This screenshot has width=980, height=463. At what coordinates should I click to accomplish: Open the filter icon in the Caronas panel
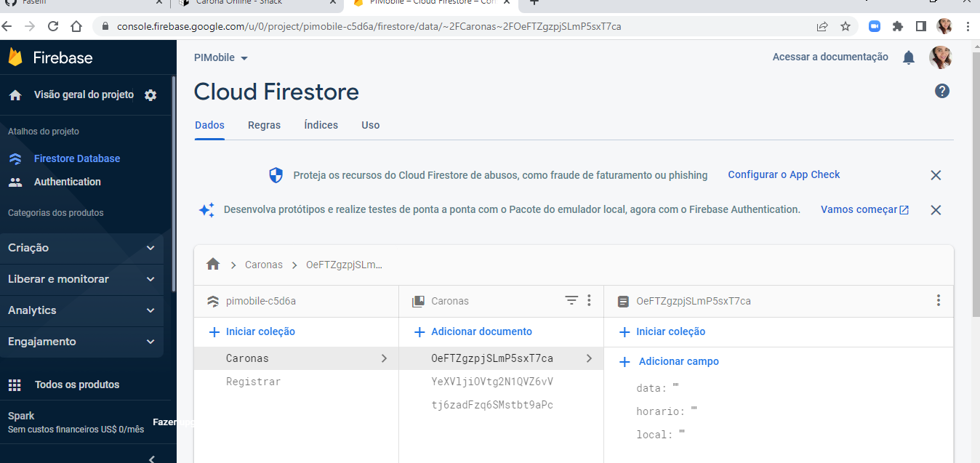point(571,300)
